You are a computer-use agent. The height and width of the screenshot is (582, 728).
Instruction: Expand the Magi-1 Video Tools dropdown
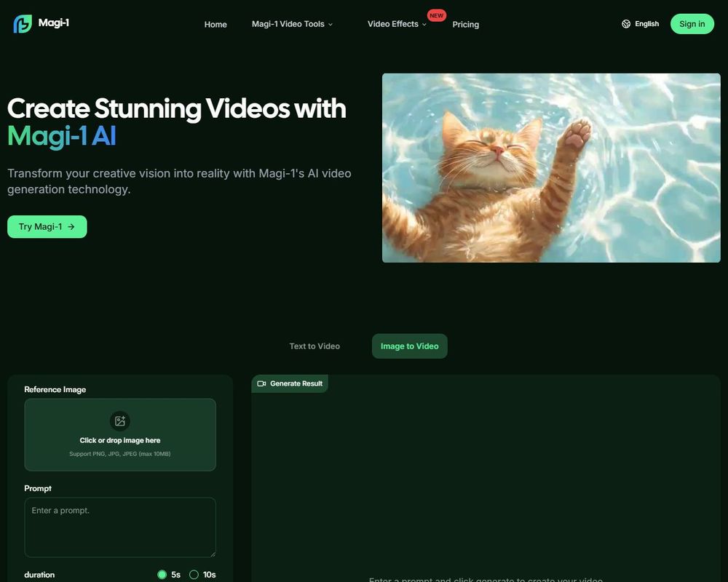tap(293, 24)
